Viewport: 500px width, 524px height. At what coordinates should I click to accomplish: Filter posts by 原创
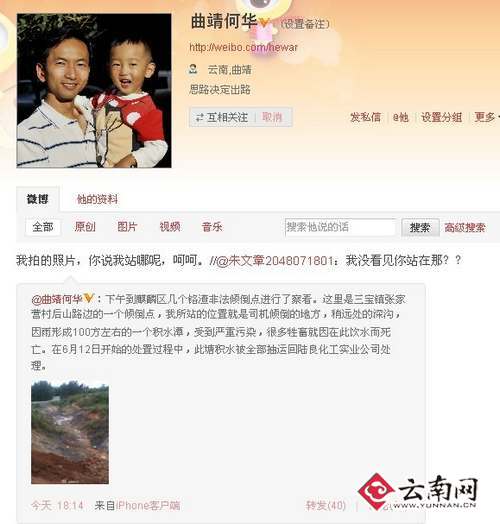click(x=85, y=227)
